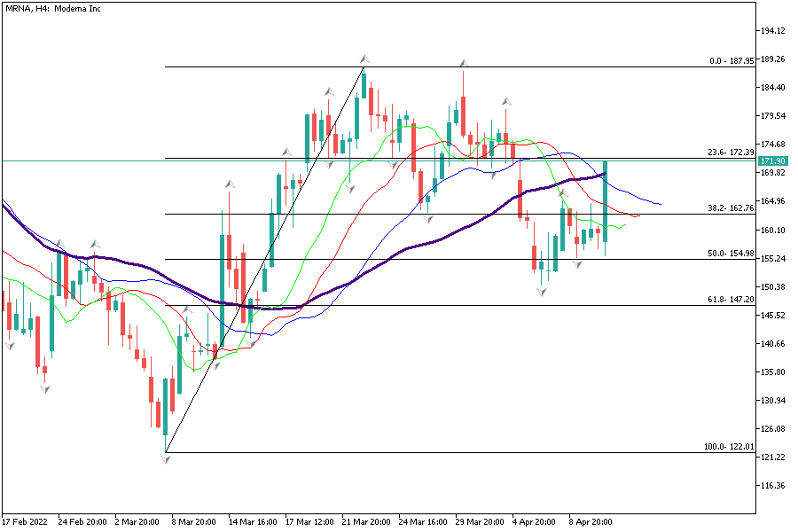Viewport: 798px width, 532px height.
Task: Select the up fractal arrow above the 29 Mar peak
Action: click(x=463, y=63)
